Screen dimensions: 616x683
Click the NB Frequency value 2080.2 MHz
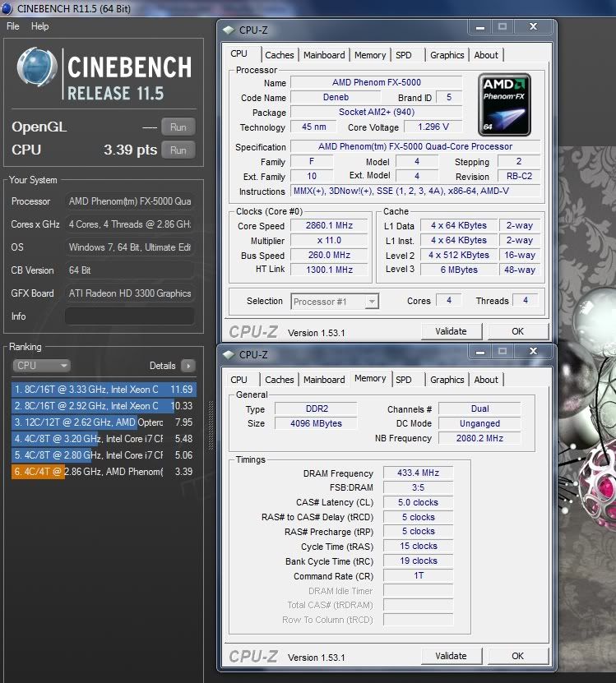pos(479,438)
